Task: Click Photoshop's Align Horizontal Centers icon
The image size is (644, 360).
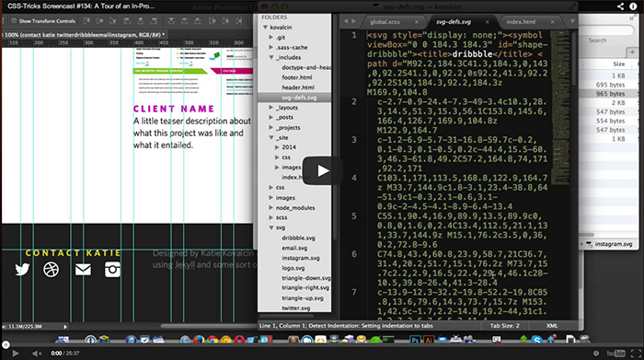Action: pos(141,20)
